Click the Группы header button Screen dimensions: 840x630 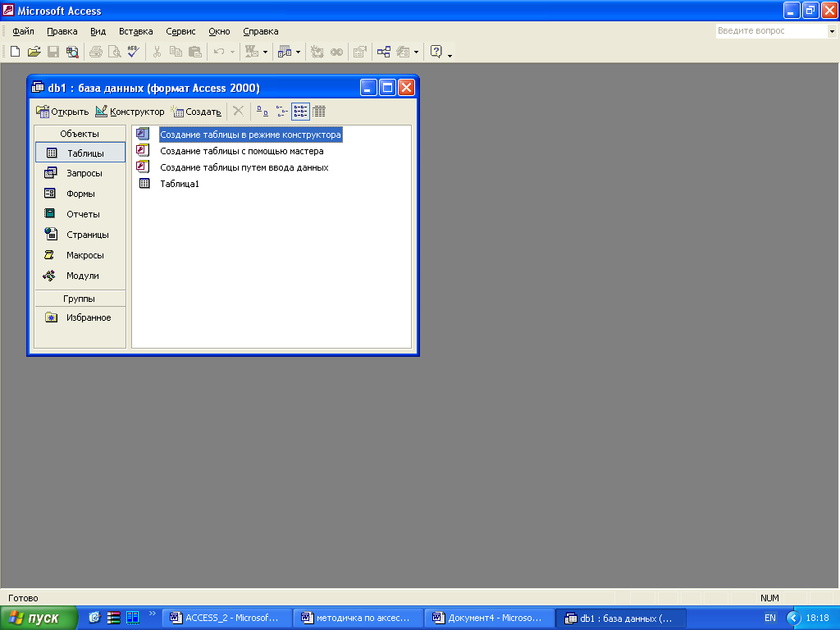click(x=80, y=299)
